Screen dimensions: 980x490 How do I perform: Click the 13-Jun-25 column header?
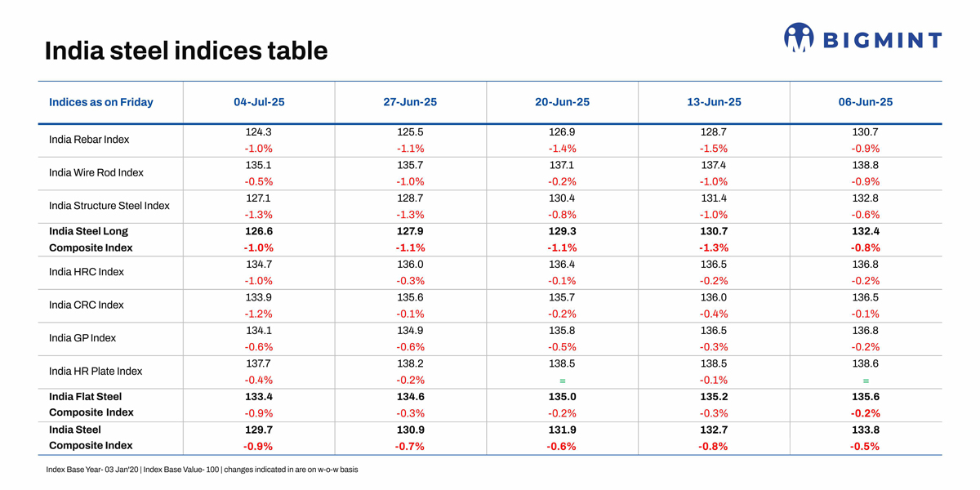point(714,102)
